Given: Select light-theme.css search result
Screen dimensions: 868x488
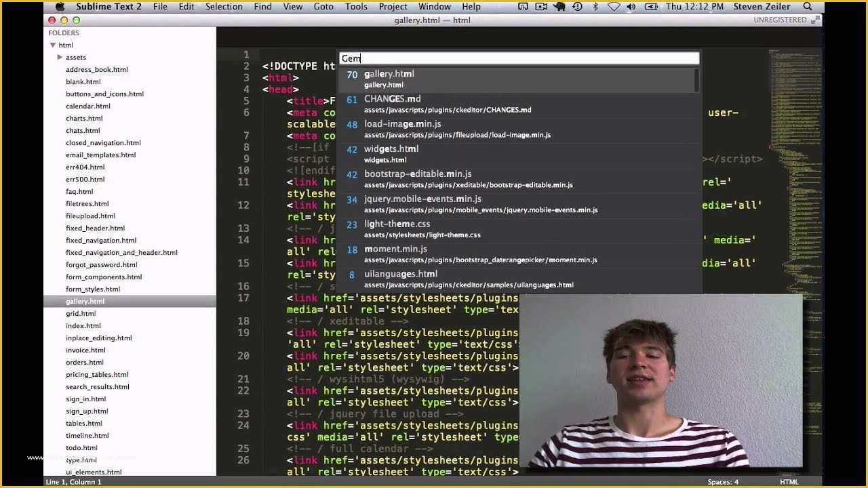Looking at the screenshot, I should click(x=517, y=229).
